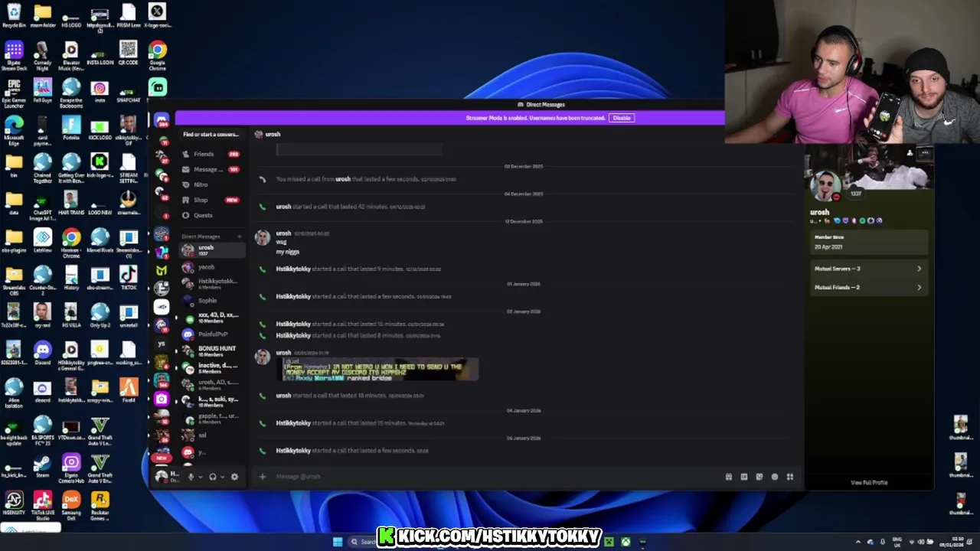Expand Mutual Servers — 3 in profile panel
The height and width of the screenshot is (551, 980).
[x=868, y=269]
